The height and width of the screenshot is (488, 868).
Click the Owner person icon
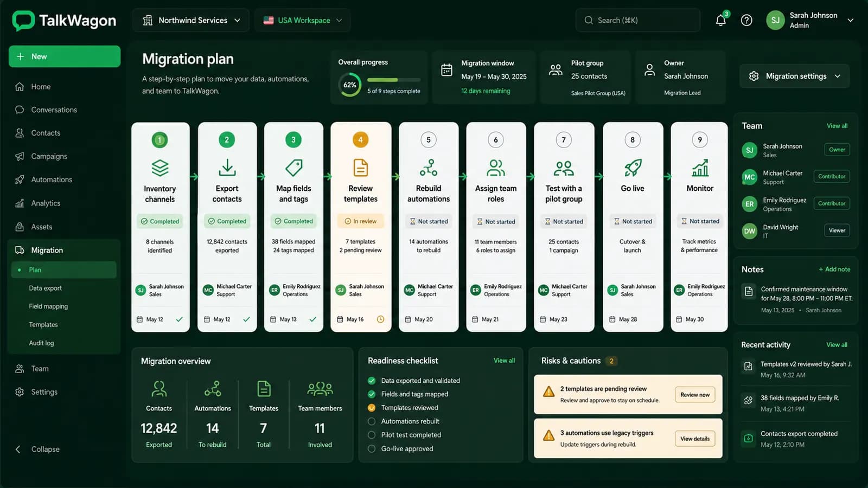click(x=649, y=70)
